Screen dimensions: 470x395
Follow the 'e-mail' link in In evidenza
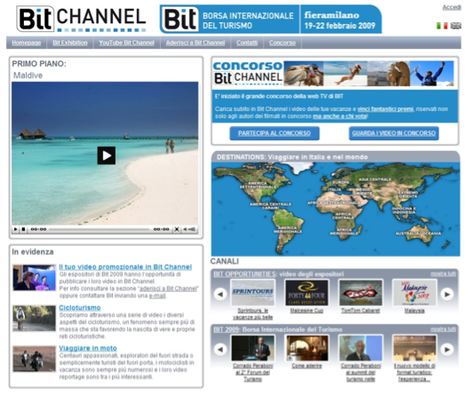(157, 296)
